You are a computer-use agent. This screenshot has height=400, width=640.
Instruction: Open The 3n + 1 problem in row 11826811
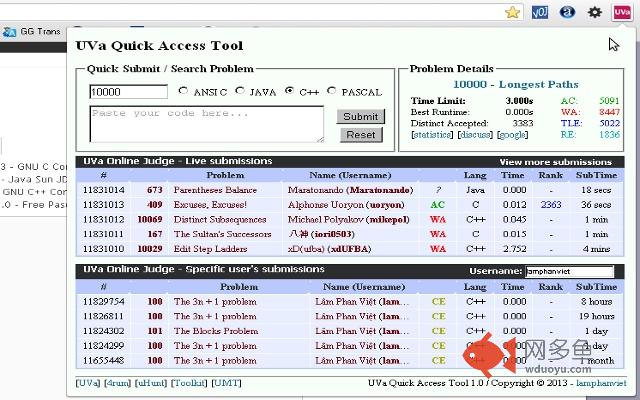(x=215, y=316)
